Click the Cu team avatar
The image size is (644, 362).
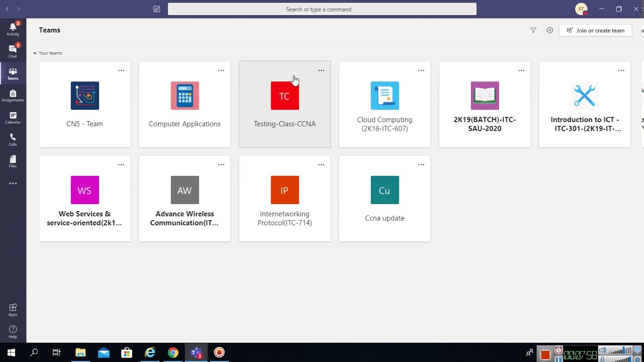coord(385,190)
